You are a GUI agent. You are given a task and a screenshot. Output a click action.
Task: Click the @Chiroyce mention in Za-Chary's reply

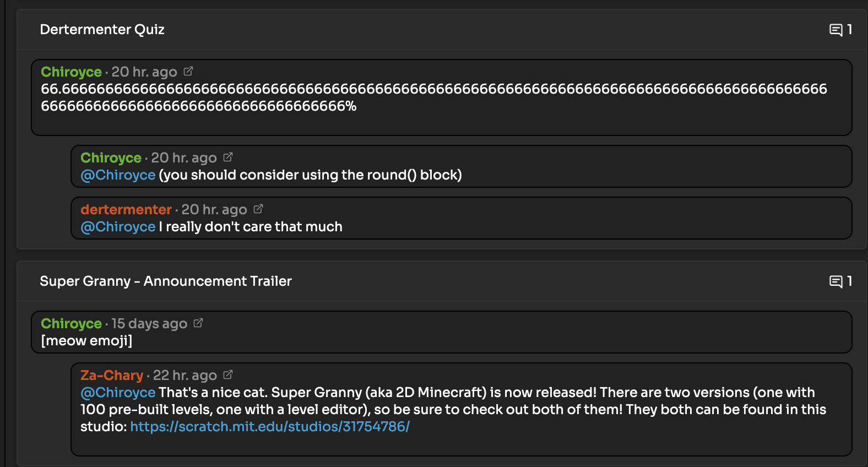click(117, 392)
